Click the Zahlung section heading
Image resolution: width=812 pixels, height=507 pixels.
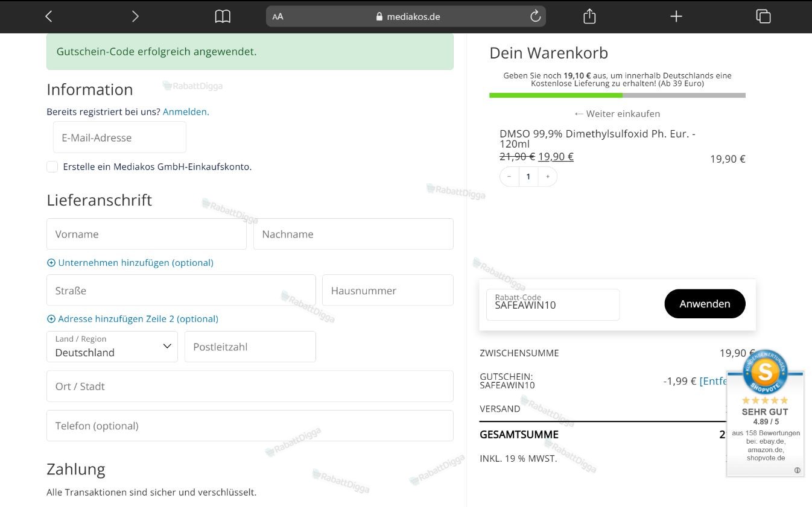point(76,469)
